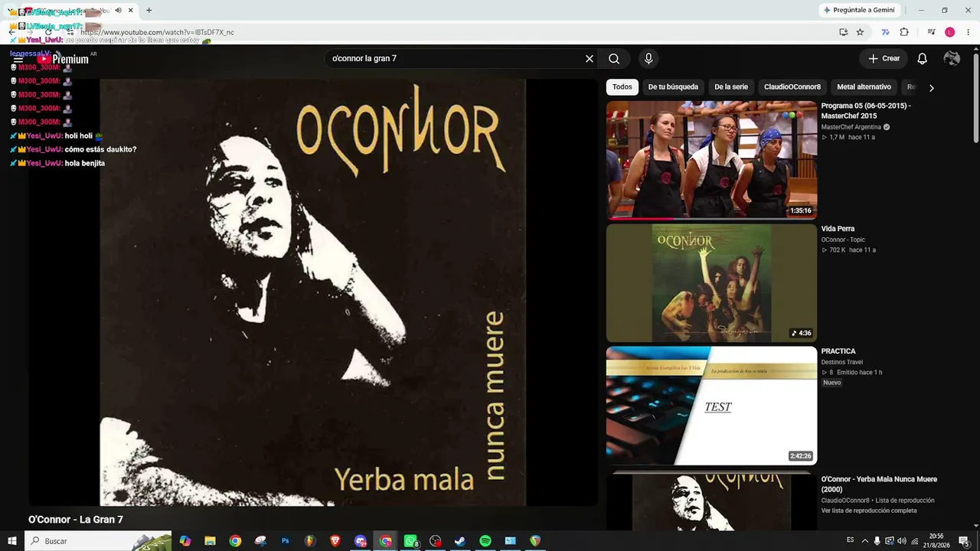Open Programa 05 MasterChef 2015 title
980x551 pixels.
[866, 111]
